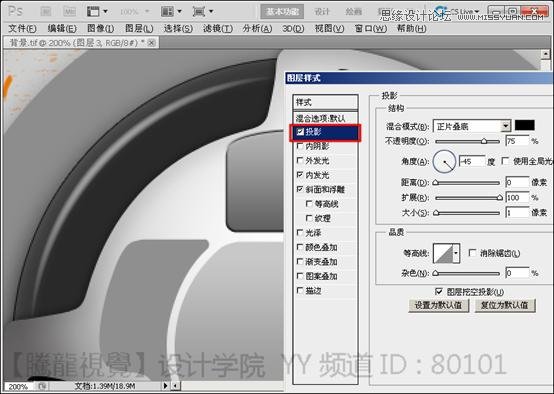Image resolution: width=554 pixels, height=394 pixels.
Task: Switch to the 基本功能 workspace
Action: coord(282,12)
